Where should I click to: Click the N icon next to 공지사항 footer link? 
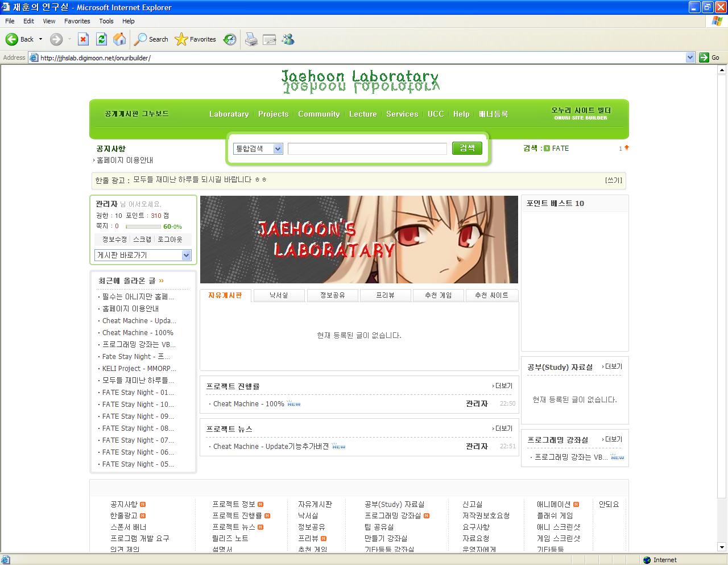point(143,505)
